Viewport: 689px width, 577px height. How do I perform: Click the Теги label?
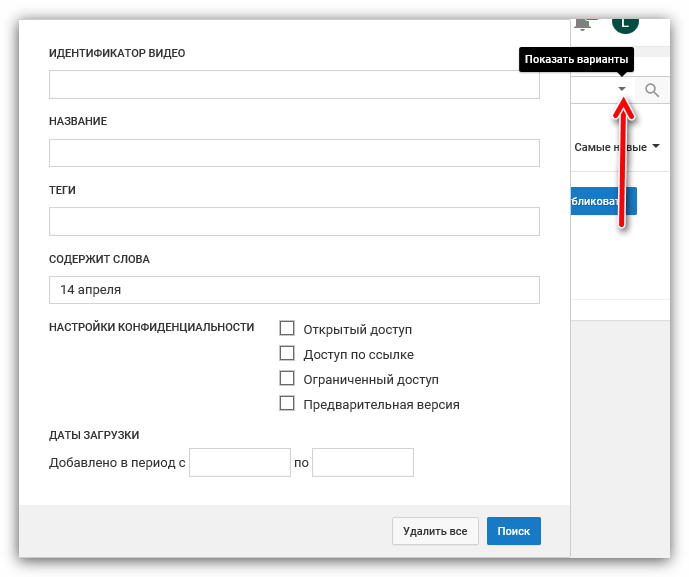click(62, 190)
